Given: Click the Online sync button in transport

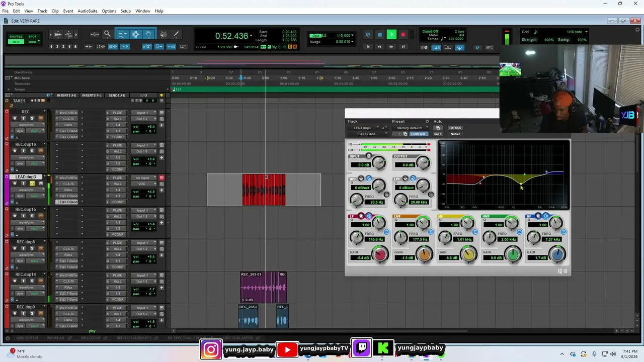Looking at the screenshot, I should [368, 35].
